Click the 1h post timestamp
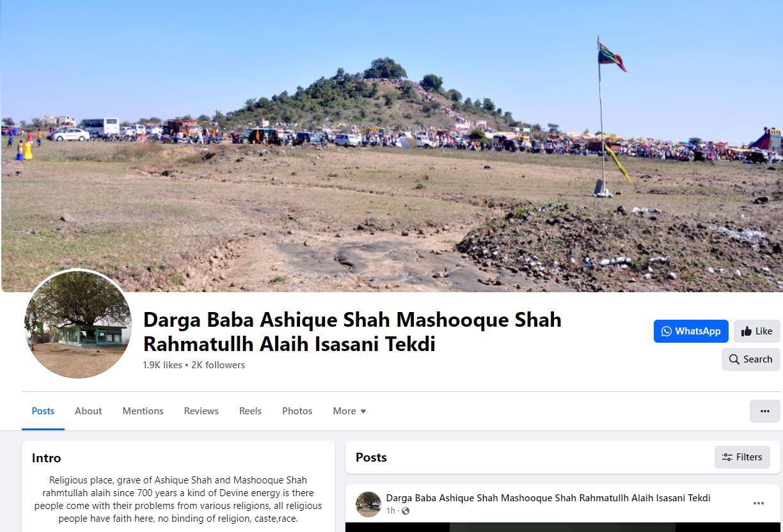This screenshot has width=783, height=532. (x=390, y=511)
